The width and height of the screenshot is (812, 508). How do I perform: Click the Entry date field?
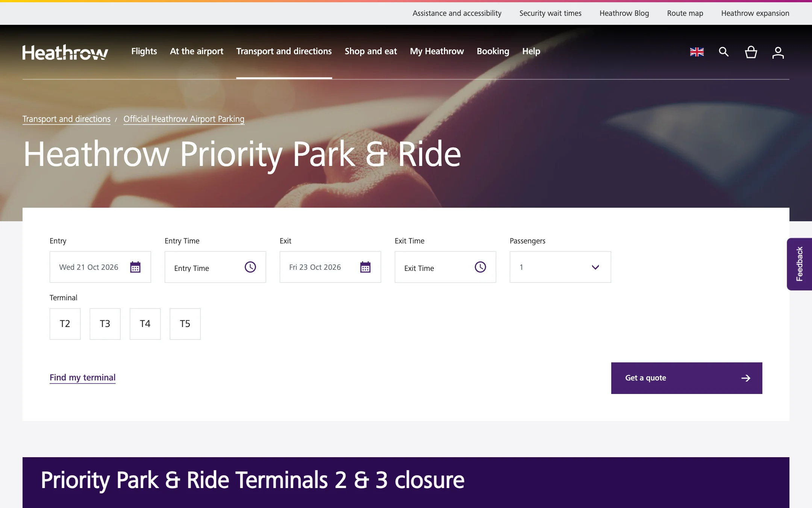click(100, 267)
